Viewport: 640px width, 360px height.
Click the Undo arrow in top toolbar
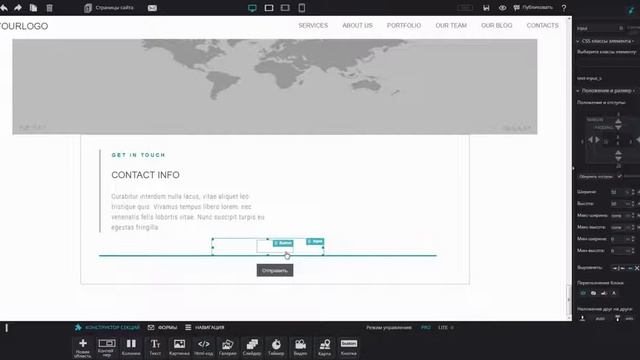[4, 8]
